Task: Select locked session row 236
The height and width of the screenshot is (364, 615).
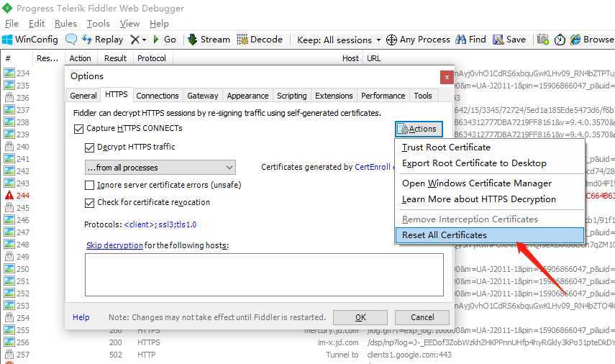Action: 17,98
